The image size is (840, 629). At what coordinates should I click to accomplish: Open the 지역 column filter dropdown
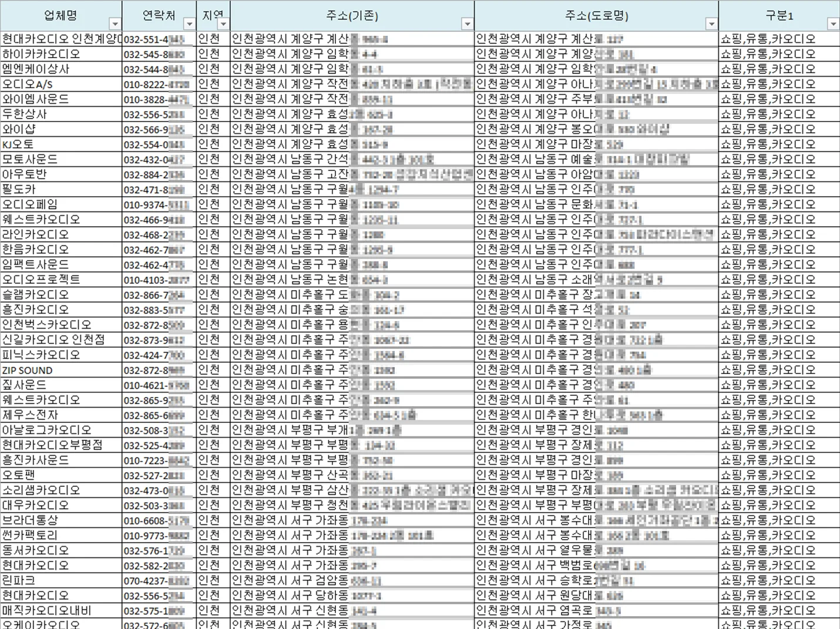224,24
